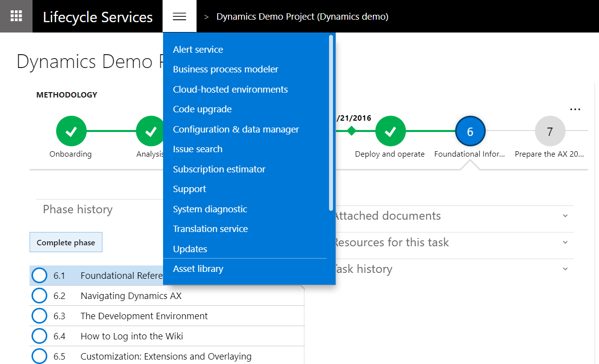Viewport: 599px width, 364px height.
Task: Select Support in the menu
Action: [x=190, y=189]
